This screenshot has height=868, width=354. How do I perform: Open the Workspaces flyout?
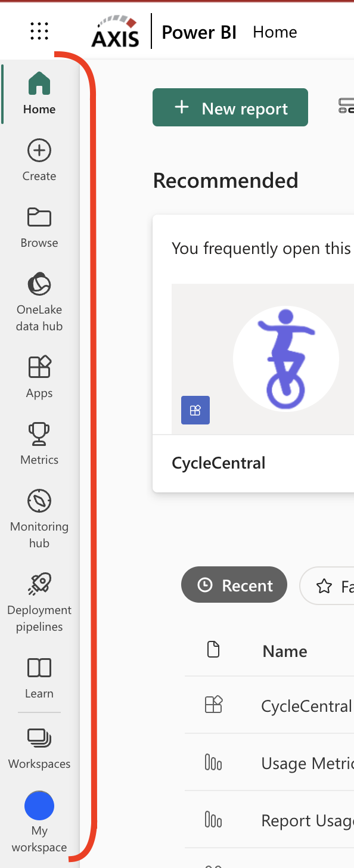click(39, 738)
